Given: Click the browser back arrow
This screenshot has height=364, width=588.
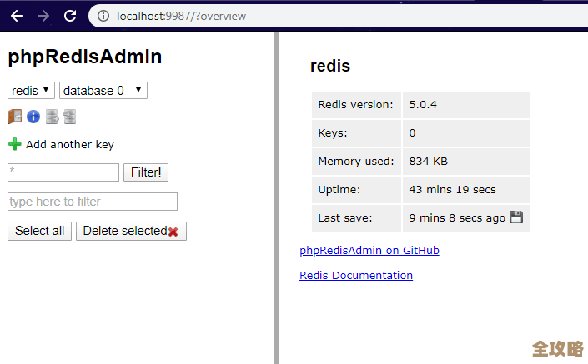Looking at the screenshot, I should [x=17, y=16].
